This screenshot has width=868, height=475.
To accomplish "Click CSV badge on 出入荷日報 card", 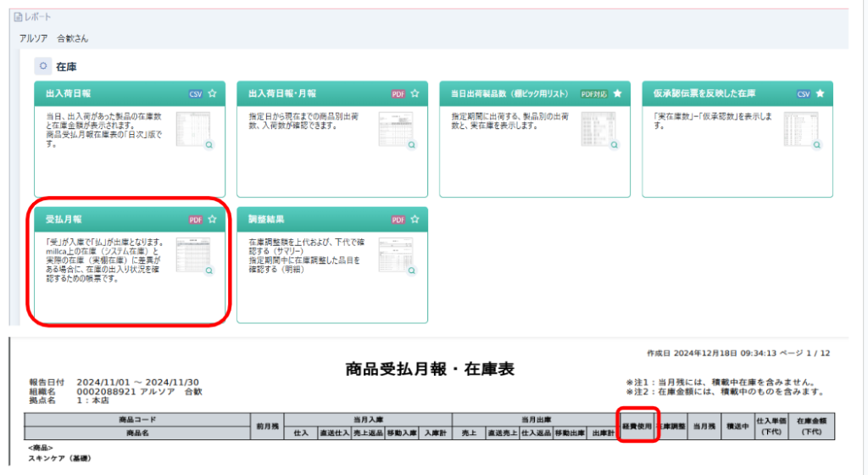I will click(196, 93).
